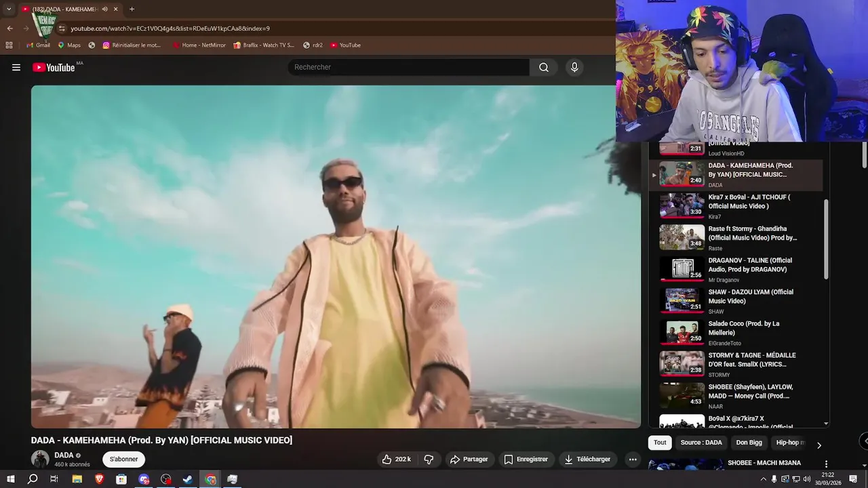Screen dimensions: 868x488
Task: Open the site information icon in address bar
Action: tap(62, 28)
